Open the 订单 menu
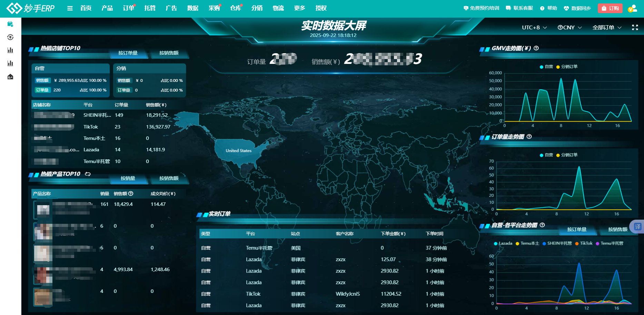The width and height of the screenshot is (644, 315). point(129,8)
